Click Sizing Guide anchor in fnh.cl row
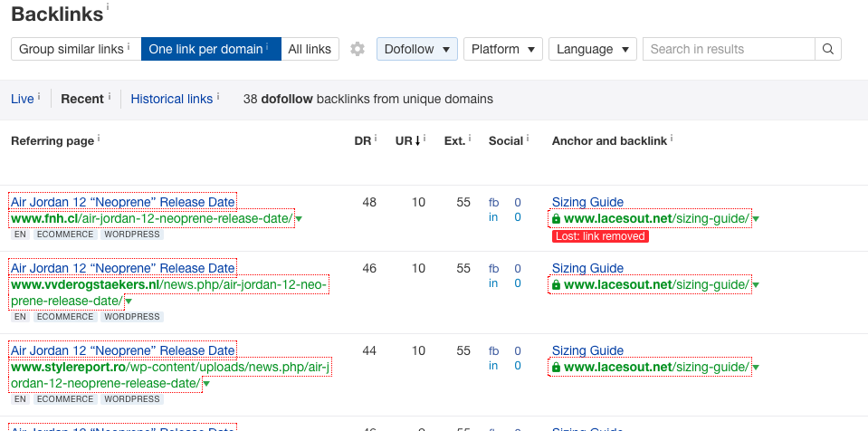 (x=587, y=202)
